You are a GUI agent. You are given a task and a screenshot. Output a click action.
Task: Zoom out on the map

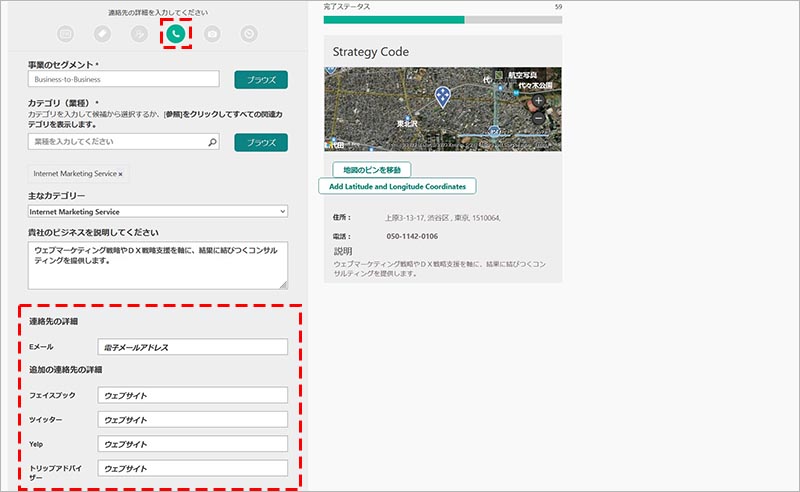[x=539, y=118]
